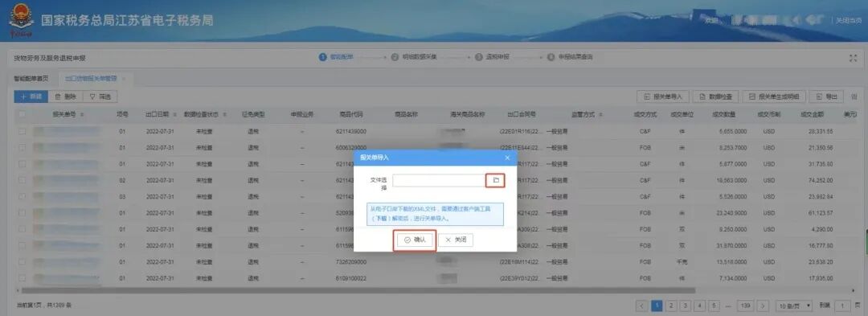Check the row with product code 6109100022

(22, 278)
